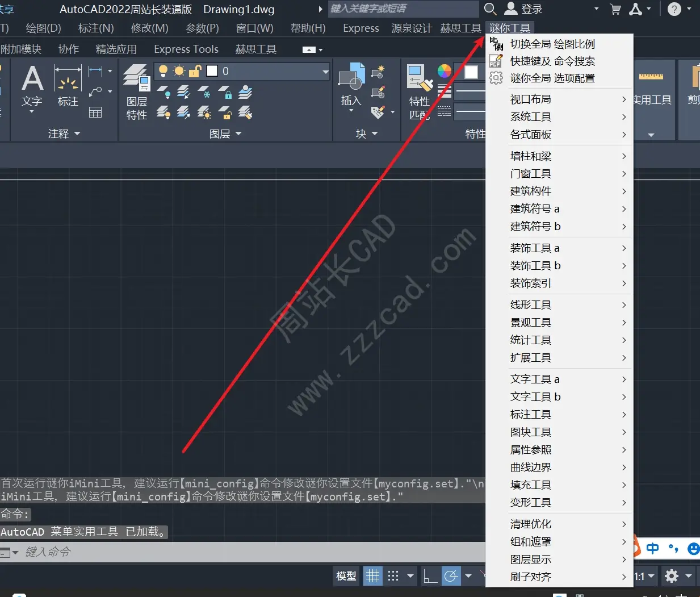Viewport: 700px width, 597px height.
Task: Open the 插入 dropdown arrow
Action: pyautogui.click(x=351, y=110)
